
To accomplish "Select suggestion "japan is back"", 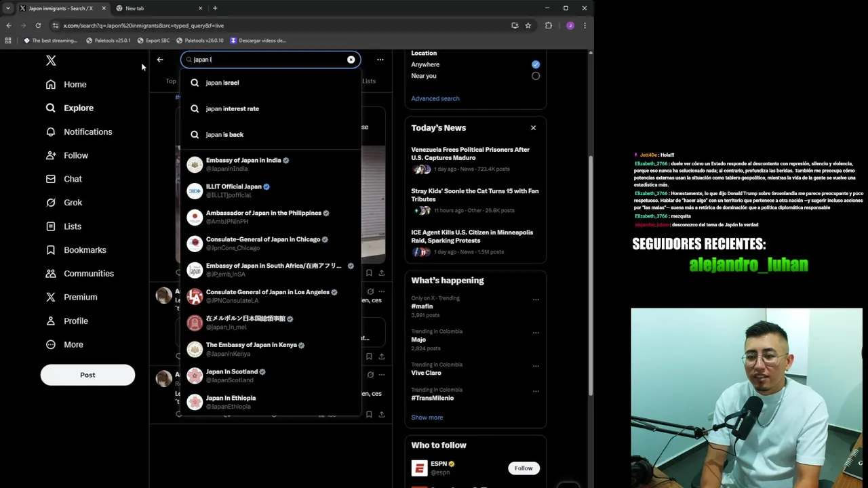I will [x=270, y=134].
